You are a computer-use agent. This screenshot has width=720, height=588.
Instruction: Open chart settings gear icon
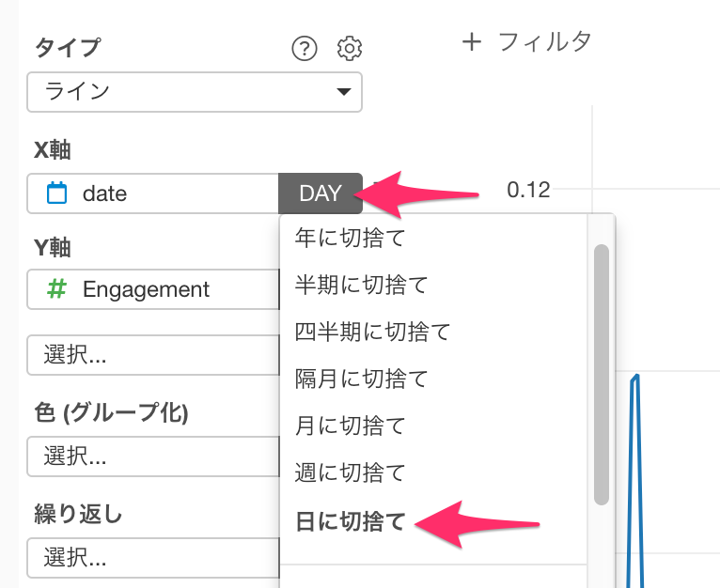tap(350, 48)
